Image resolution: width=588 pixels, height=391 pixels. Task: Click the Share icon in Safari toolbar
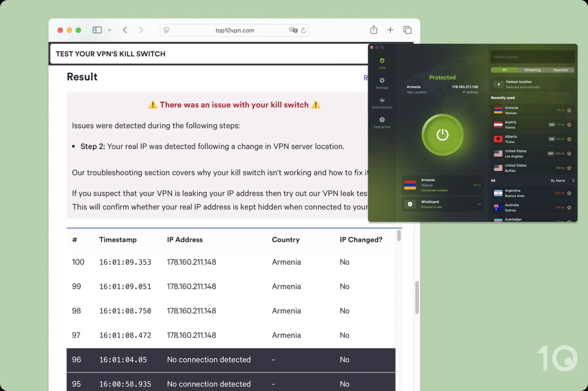click(374, 29)
